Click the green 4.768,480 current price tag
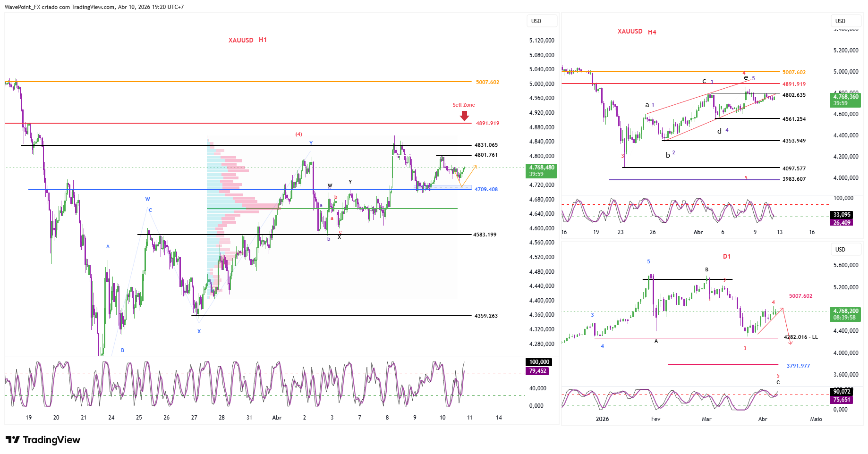 pyautogui.click(x=541, y=171)
